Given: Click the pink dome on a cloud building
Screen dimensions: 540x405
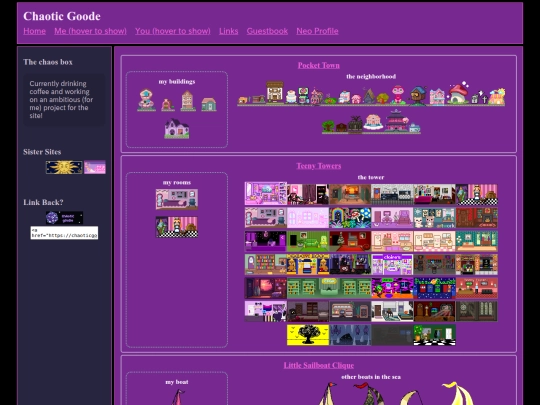Looking at the screenshot, I should click(373, 122).
